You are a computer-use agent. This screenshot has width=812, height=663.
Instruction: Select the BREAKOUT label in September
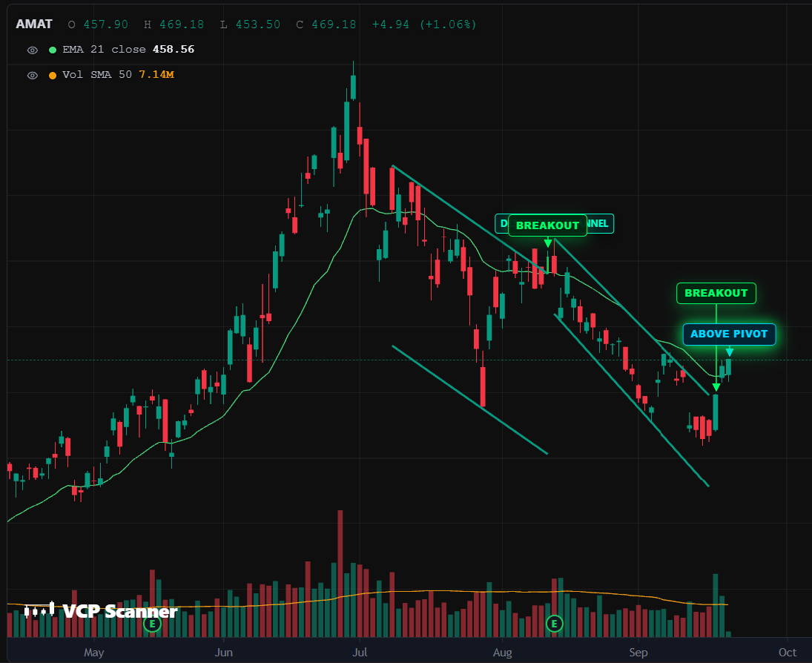coord(716,293)
